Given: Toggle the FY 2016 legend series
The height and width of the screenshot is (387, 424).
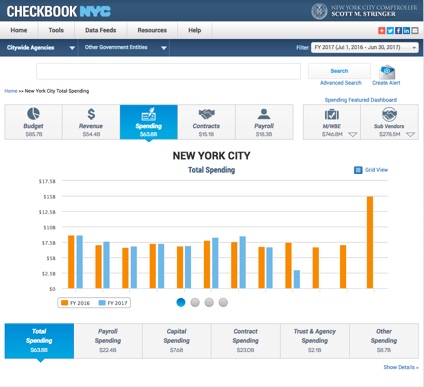Looking at the screenshot, I should pos(75,303).
